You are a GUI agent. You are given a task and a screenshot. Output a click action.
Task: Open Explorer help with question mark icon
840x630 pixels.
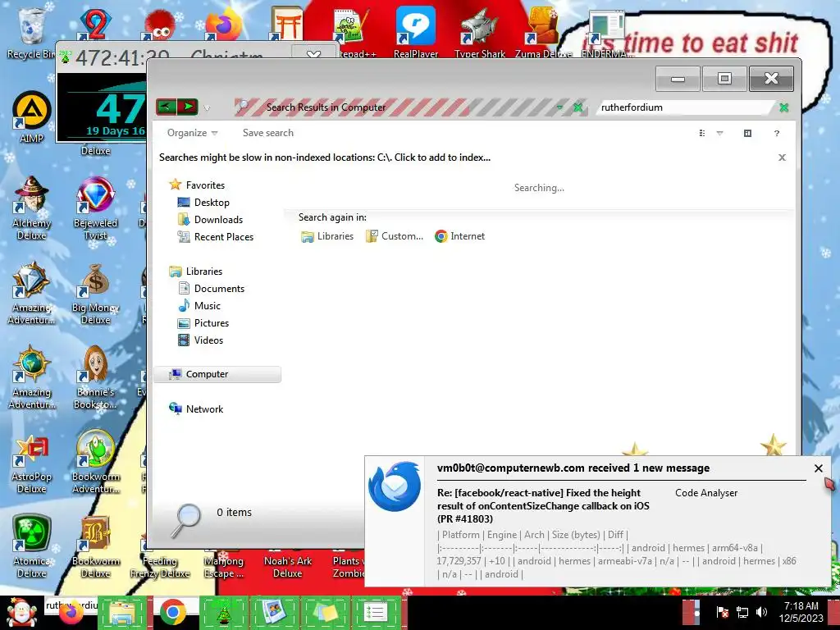[x=777, y=134]
